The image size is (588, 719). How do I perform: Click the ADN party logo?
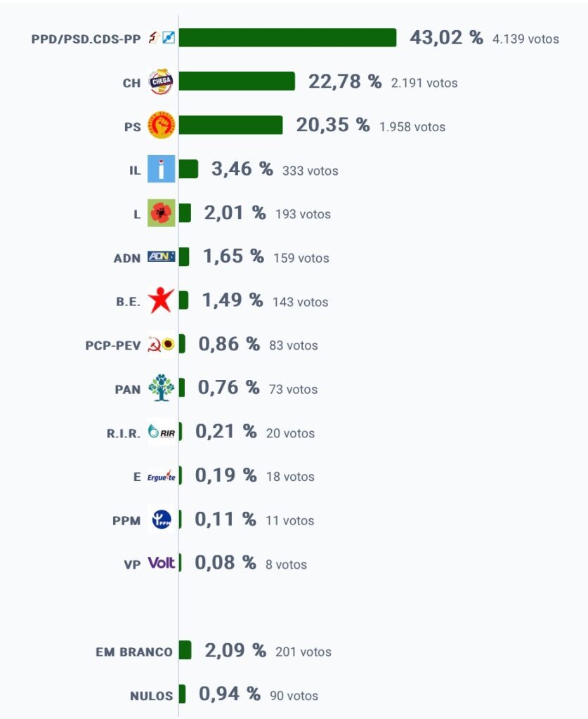click(161, 256)
